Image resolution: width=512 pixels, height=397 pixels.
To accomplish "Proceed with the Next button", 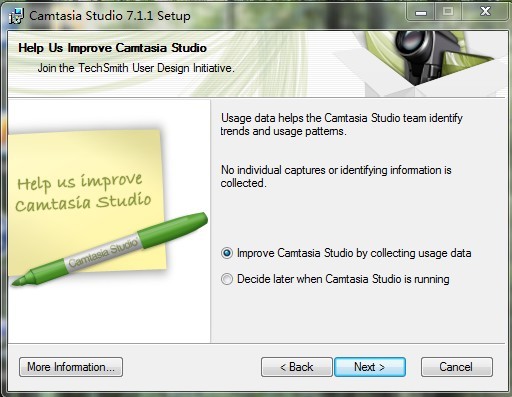I will (370, 367).
